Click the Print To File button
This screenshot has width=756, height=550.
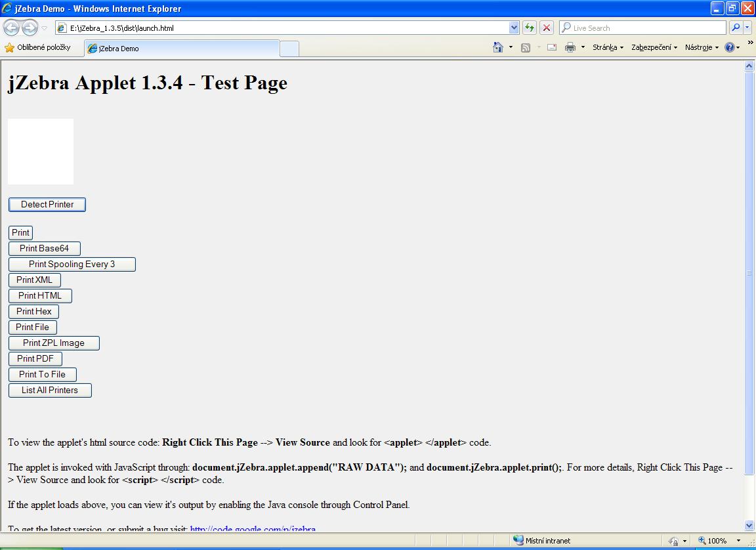(x=43, y=375)
